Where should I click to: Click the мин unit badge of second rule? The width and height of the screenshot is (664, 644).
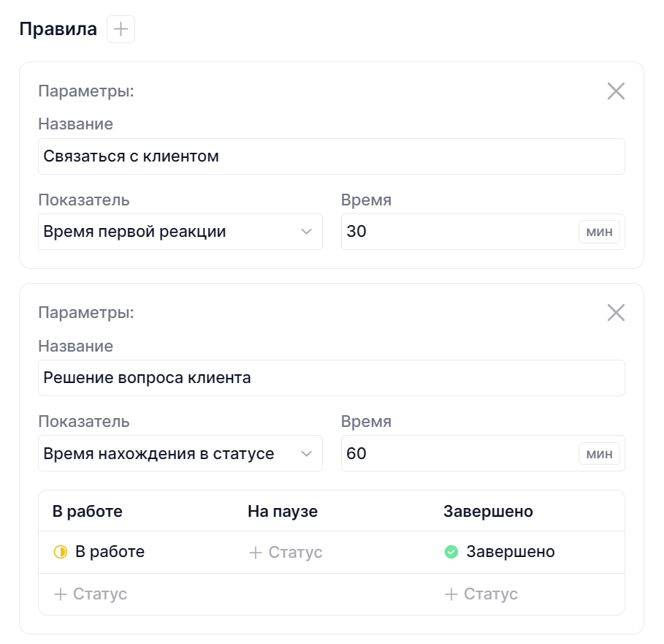599,454
